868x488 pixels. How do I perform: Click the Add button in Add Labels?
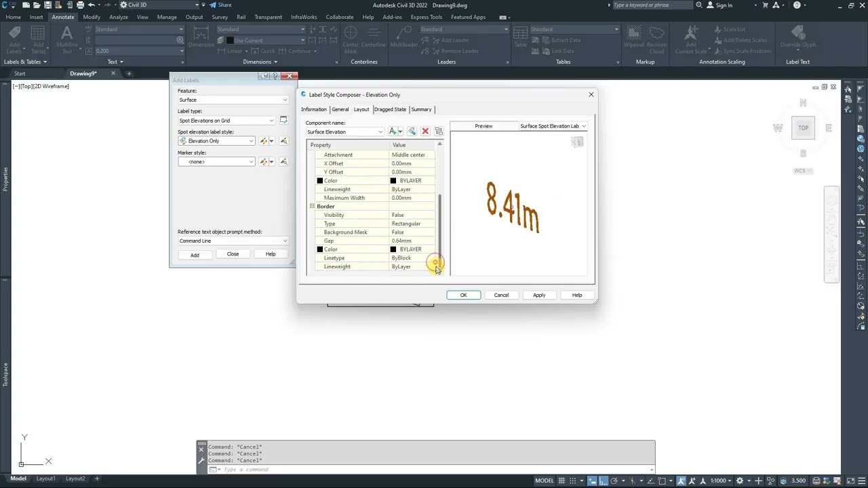[x=195, y=255]
